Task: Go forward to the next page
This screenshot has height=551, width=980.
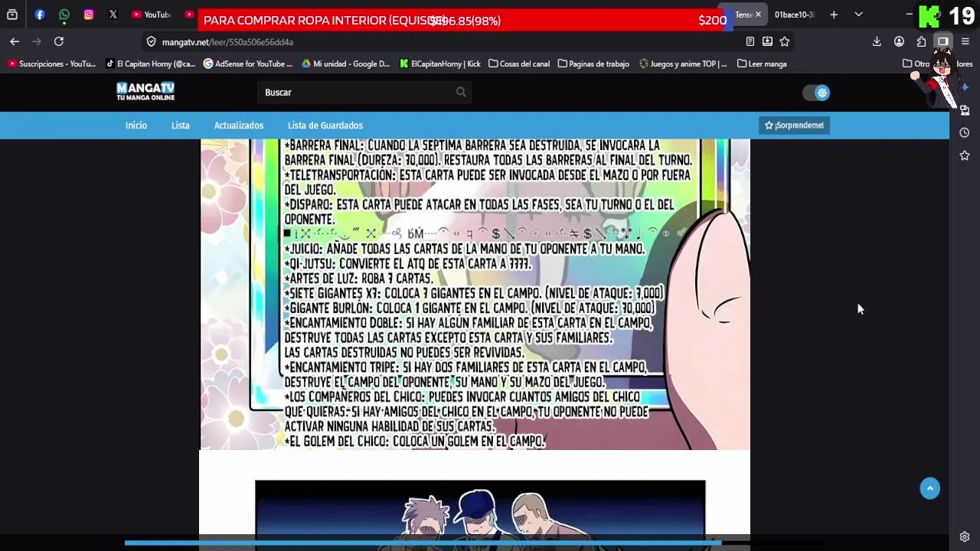Action: (36, 41)
